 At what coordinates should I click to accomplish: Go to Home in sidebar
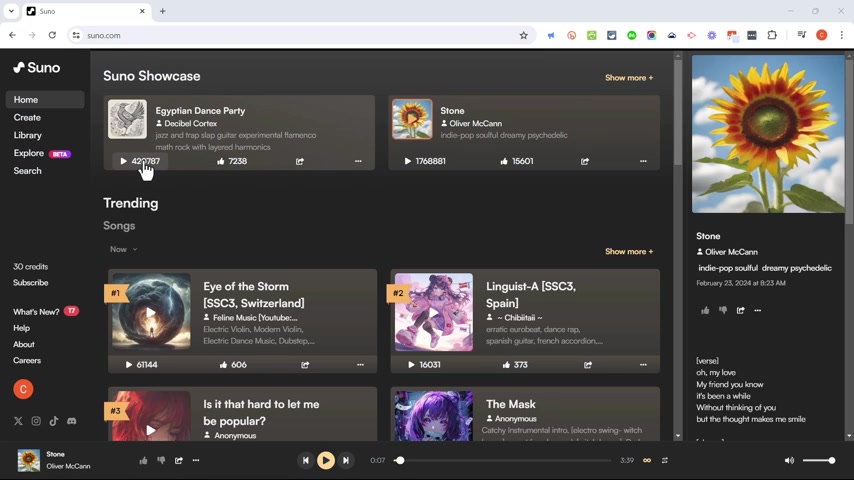[x=45, y=100]
